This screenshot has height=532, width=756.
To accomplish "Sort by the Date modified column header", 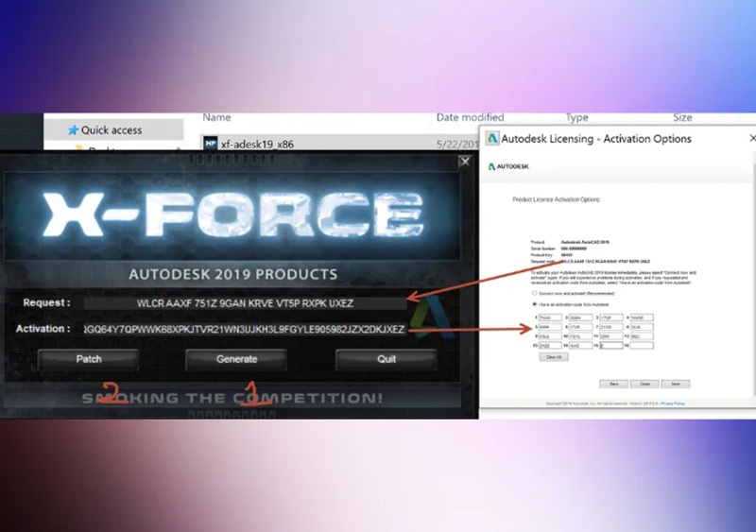I will click(470, 117).
